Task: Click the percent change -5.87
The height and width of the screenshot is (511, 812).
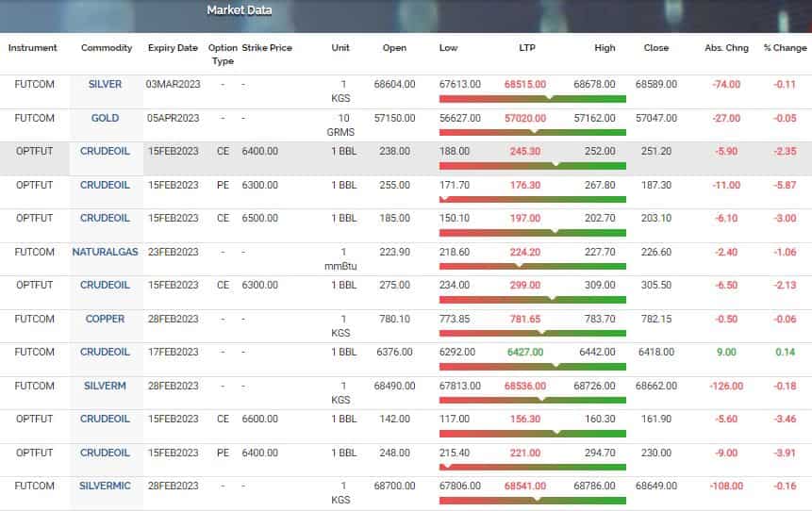Action: point(785,185)
